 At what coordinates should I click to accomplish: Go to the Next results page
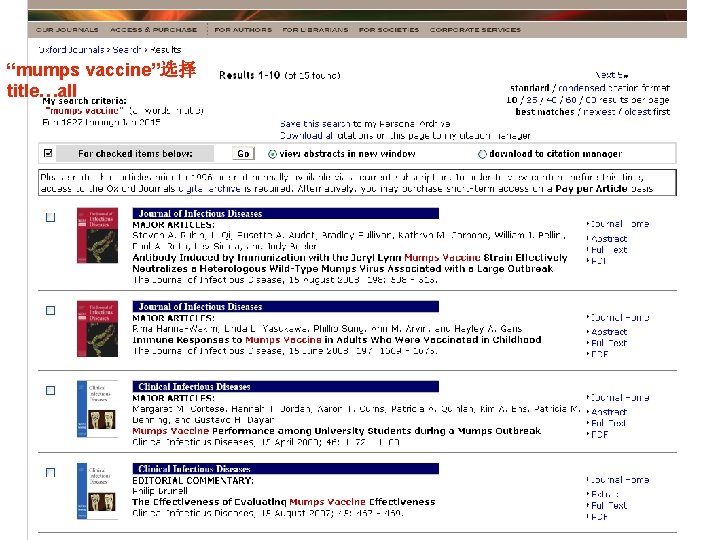[x=612, y=75]
